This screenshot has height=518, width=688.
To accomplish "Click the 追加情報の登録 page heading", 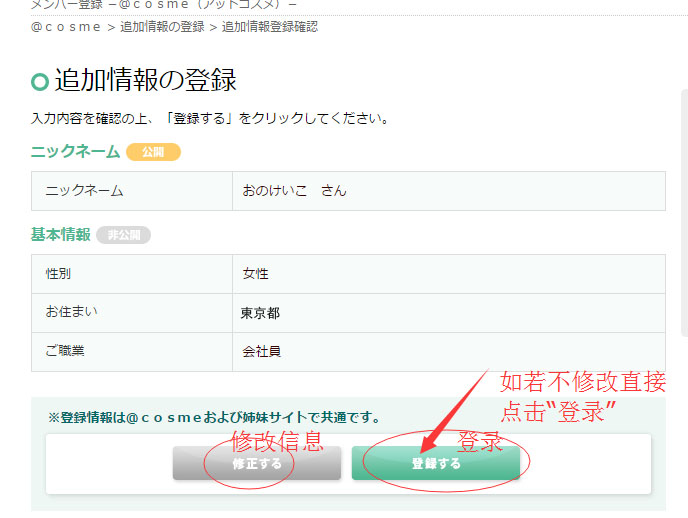I will point(146,81).
